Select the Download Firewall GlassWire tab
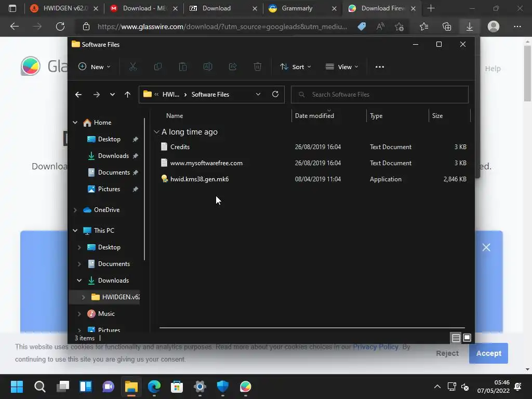 [x=381, y=8]
